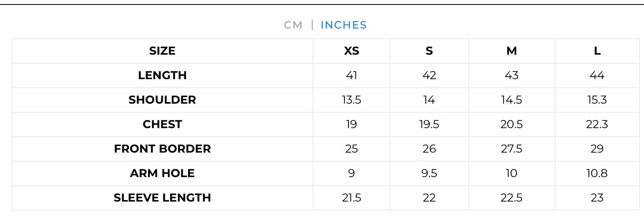Select the LENGTH row label
Screen dimensions: 644x224
pyautogui.click(x=162, y=75)
